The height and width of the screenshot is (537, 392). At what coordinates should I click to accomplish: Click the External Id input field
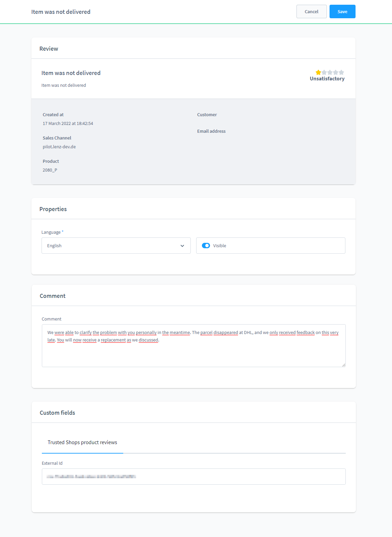point(193,477)
